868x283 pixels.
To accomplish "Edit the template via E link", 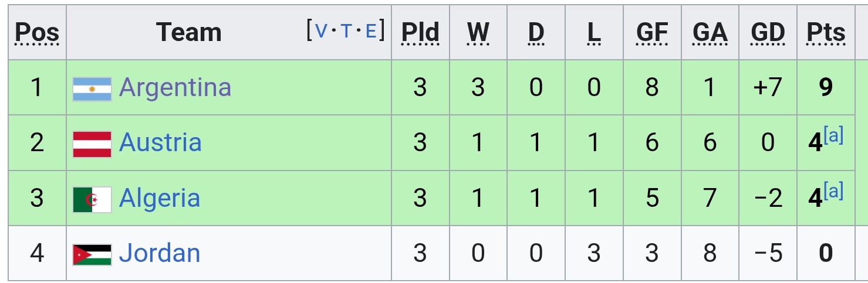I will (x=371, y=31).
